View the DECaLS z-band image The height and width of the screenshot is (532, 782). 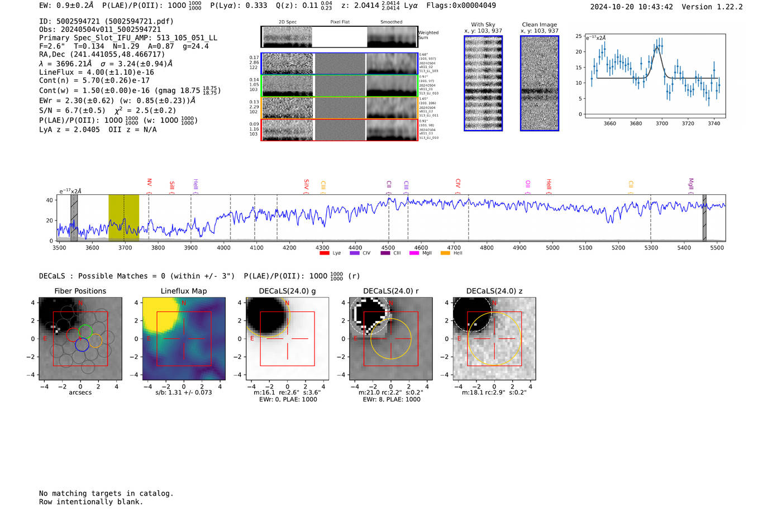coord(494,338)
